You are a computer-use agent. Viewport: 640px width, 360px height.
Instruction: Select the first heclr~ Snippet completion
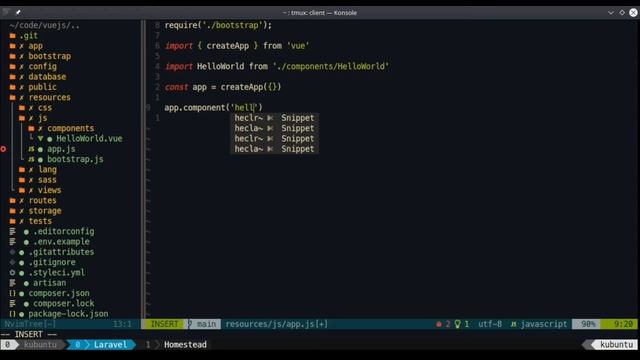[274, 118]
